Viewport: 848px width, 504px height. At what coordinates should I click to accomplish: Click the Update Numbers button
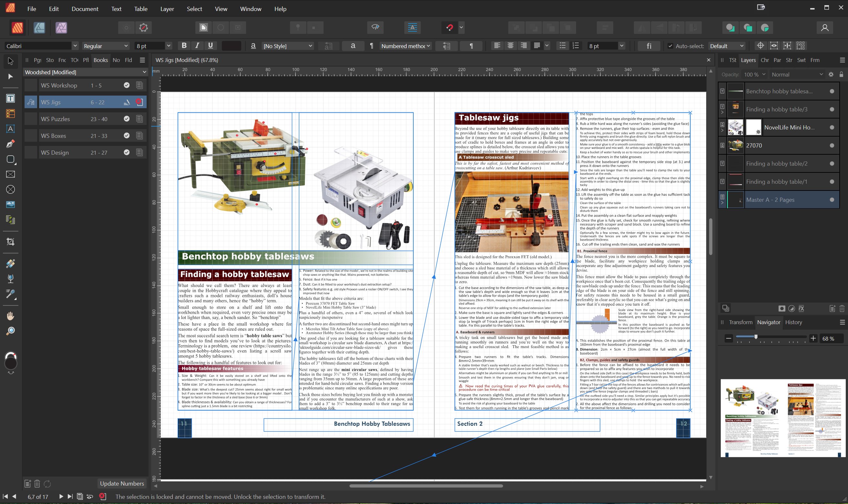122,484
